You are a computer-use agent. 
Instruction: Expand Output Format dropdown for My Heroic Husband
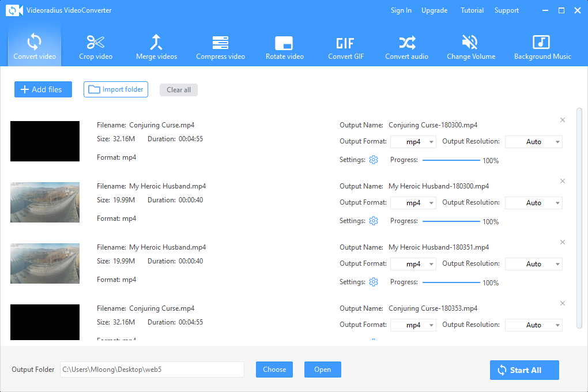pos(413,202)
